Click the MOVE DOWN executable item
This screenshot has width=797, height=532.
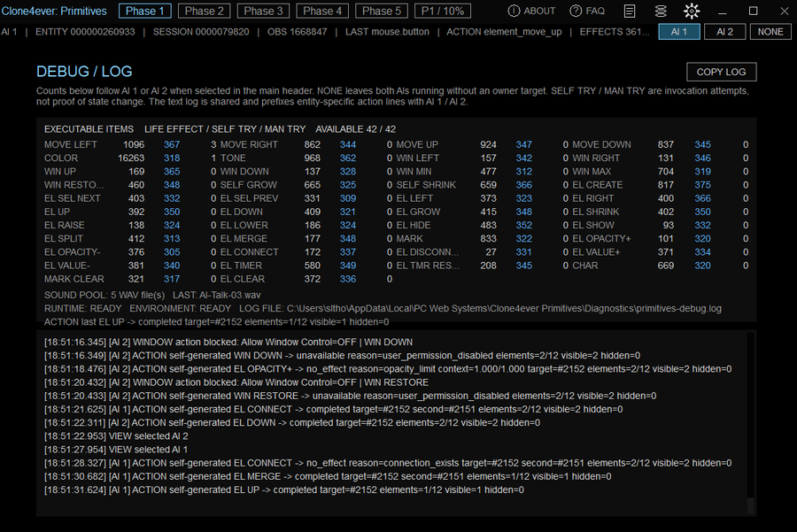602,144
